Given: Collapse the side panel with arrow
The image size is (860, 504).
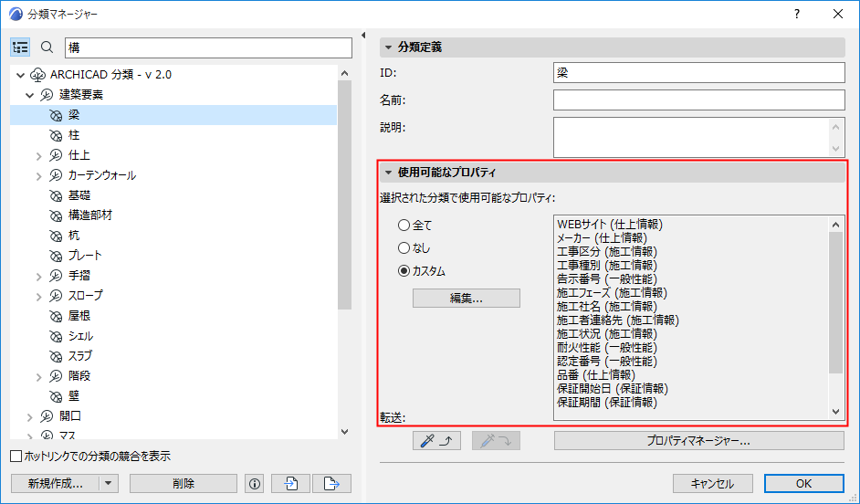Looking at the screenshot, I should click(363, 35).
